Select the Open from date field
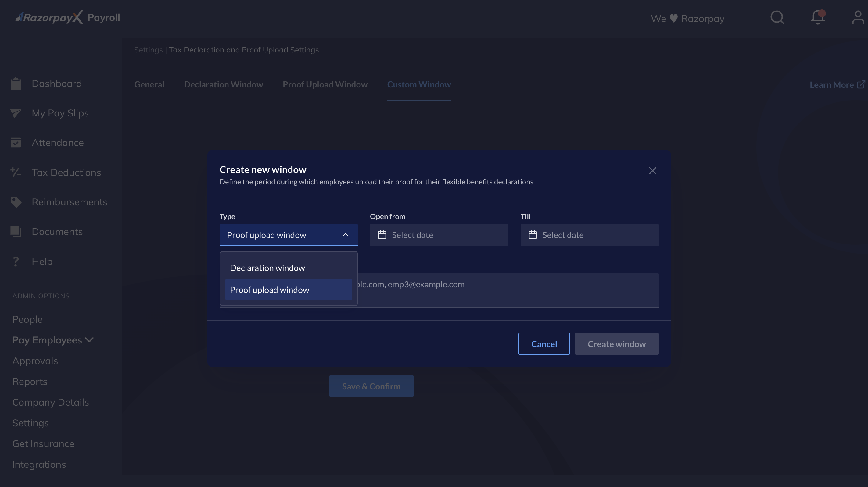 click(x=439, y=235)
